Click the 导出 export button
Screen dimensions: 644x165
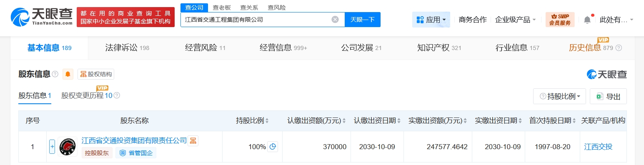609,96
